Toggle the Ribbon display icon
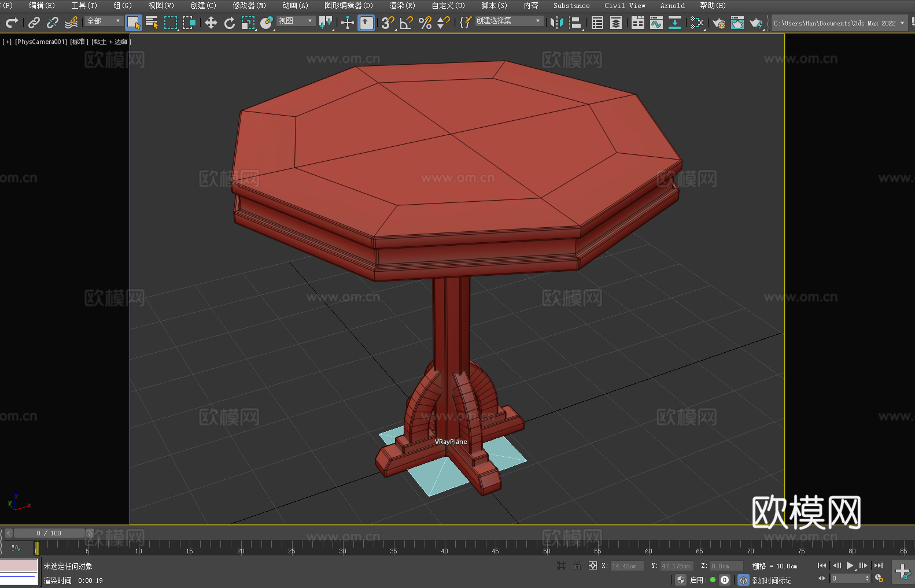 (638, 23)
